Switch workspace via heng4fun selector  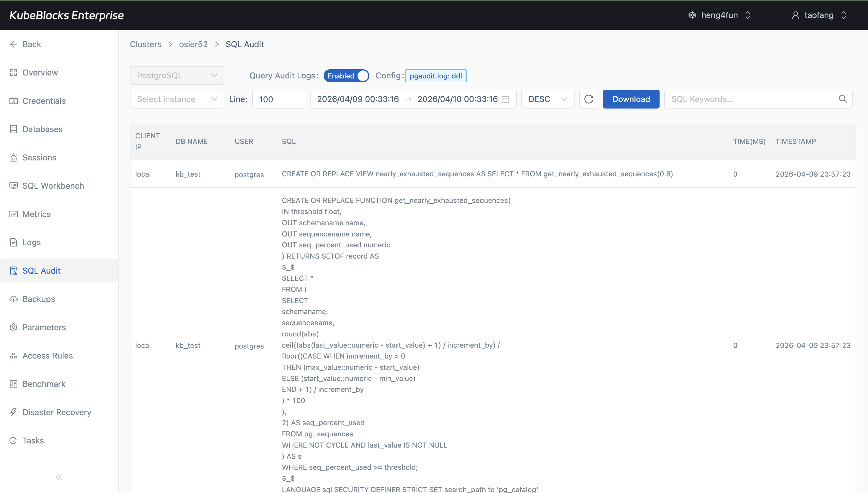point(719,15)
